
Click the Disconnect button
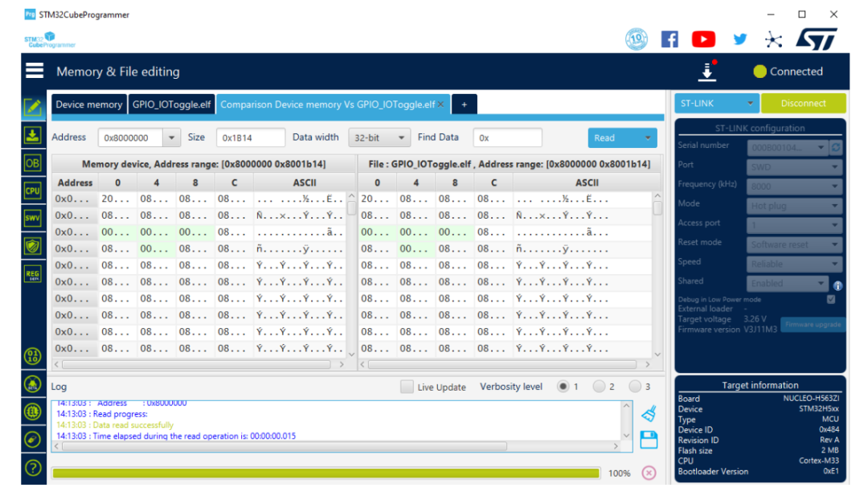tap(803, 104)
